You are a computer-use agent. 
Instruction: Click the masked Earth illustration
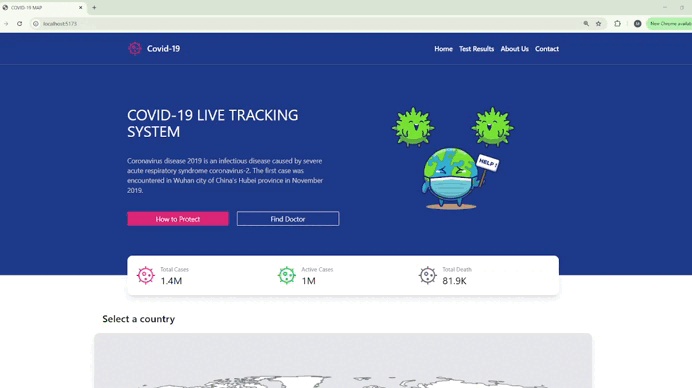[452, 178]
